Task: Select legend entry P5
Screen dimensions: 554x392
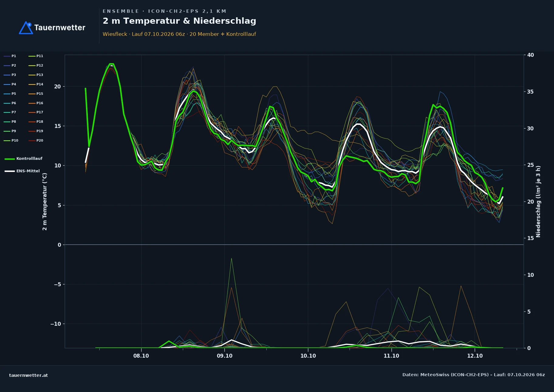Action: tap(10, 94)
